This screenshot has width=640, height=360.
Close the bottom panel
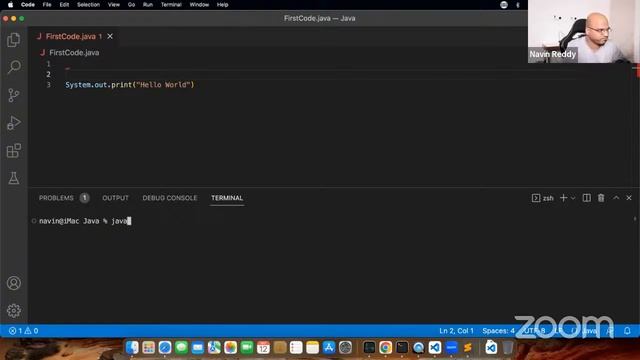[629, 198]
